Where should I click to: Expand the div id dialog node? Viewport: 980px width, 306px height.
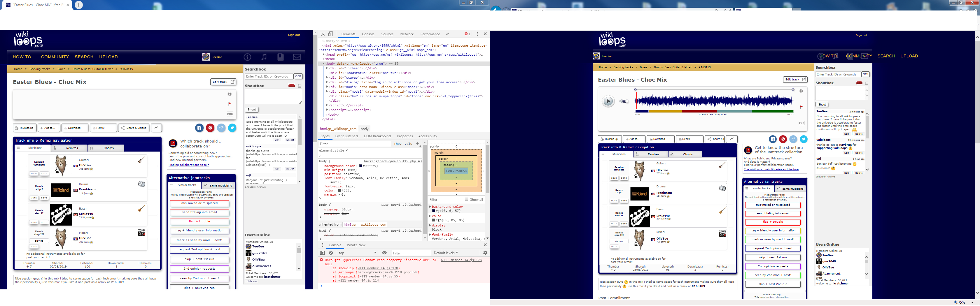pyautogui.click(x=327, y=82)
